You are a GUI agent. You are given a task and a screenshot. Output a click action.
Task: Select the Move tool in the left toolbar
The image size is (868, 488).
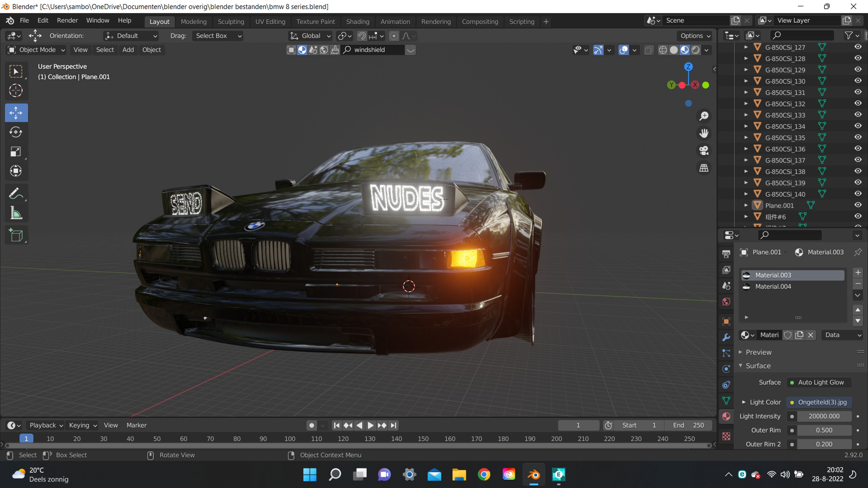(x=16, y=113)
